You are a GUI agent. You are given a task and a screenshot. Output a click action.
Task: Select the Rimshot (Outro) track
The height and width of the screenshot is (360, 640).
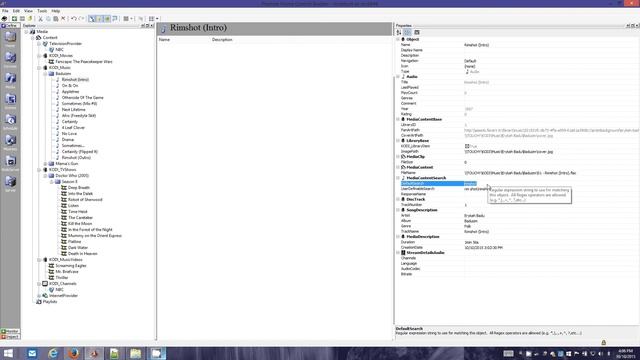click(76, 158)
